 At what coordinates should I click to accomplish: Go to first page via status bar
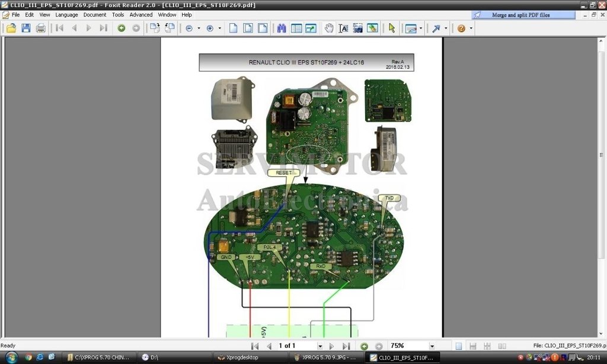click(255, 346)
